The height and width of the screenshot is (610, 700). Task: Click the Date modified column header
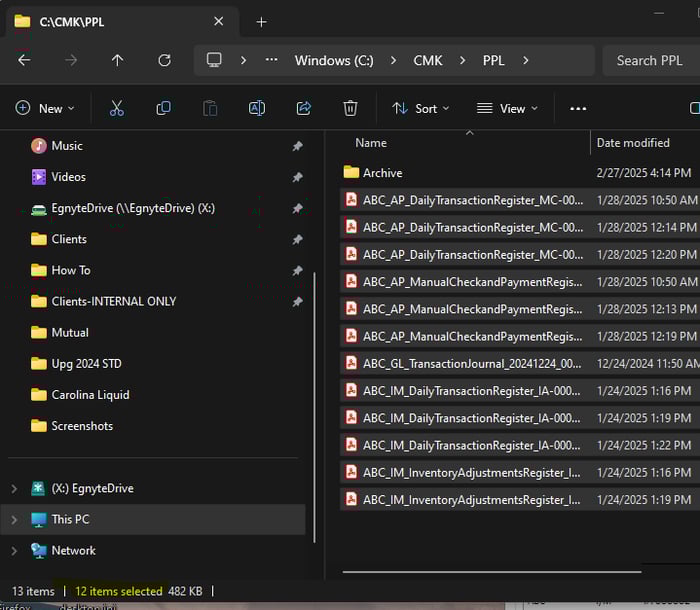click(633, 143)
